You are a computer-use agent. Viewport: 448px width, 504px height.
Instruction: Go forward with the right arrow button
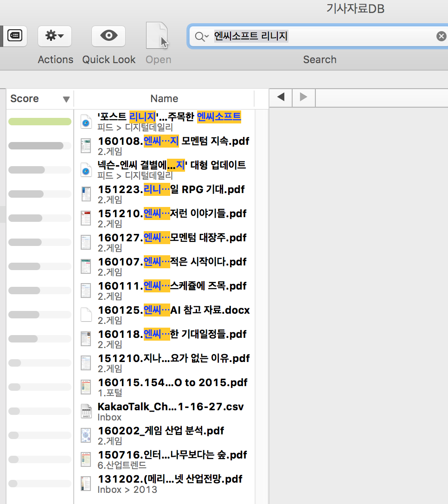[x=303, y=97]
